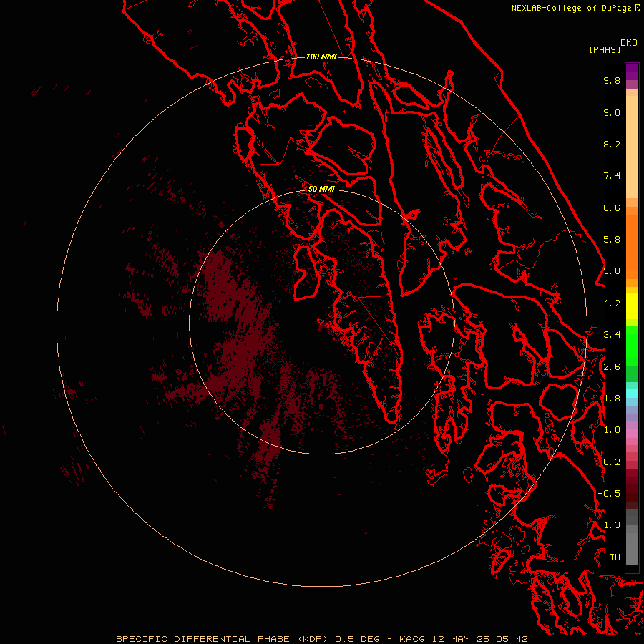Click the -0.5 scale value

coord(609,494)
